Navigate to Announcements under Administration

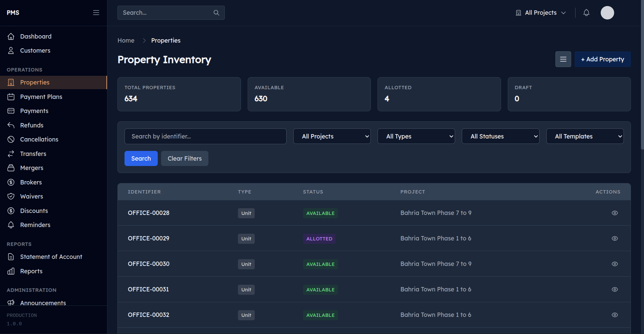tap(43, 303)
